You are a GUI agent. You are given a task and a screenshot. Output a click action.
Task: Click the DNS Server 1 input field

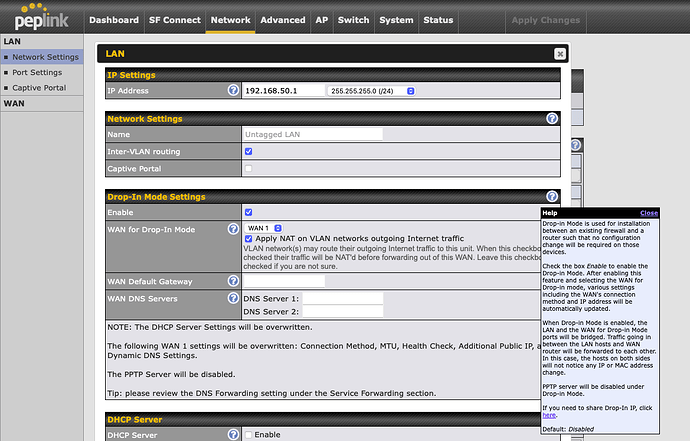pos(343,298)
